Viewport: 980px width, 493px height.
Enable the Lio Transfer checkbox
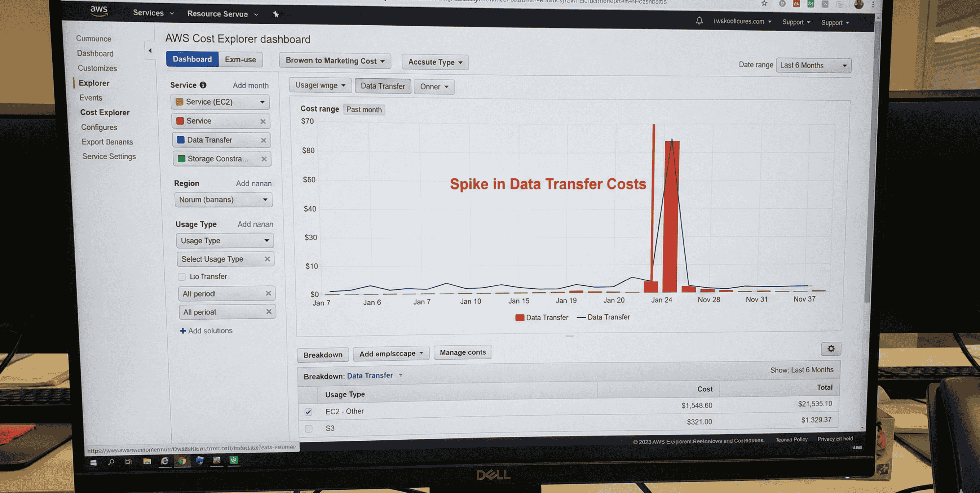(181, 277)
